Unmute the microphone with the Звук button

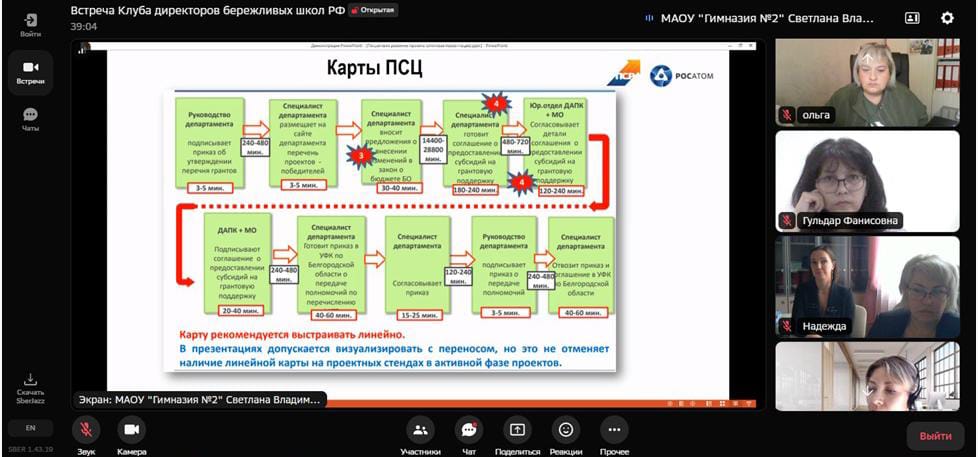tap(86, 430)
